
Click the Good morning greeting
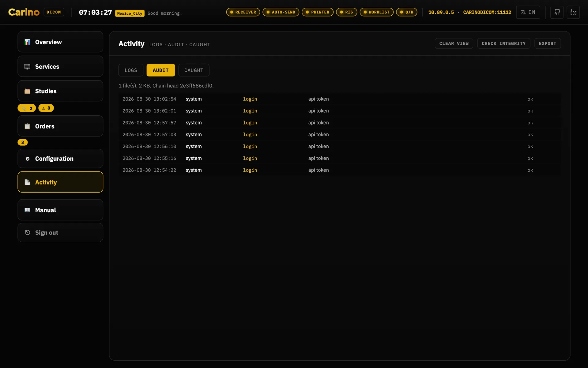click(x=165, y=13)
